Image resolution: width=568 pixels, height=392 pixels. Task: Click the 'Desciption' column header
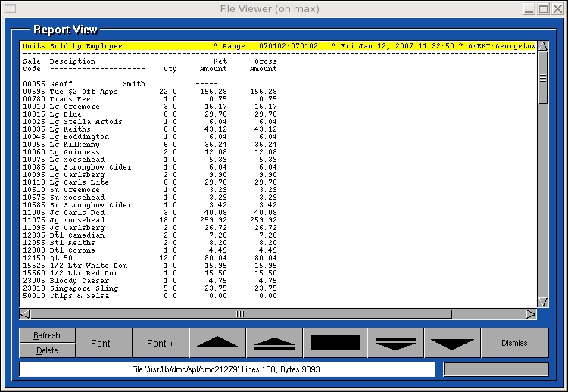[73, 61]
